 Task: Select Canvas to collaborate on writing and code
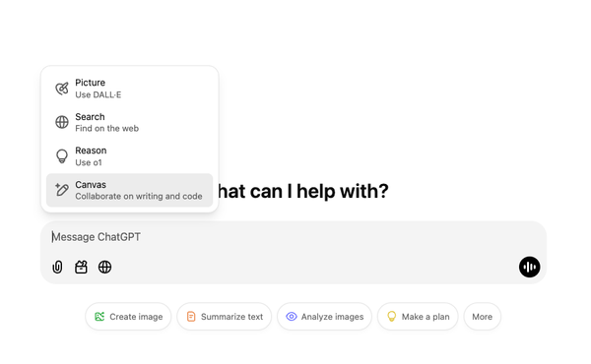[129, 190]
